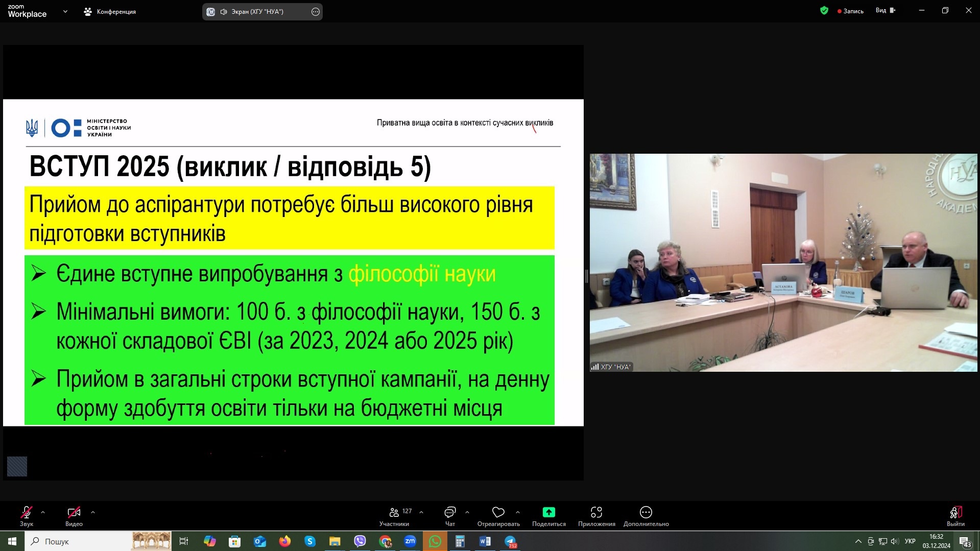The height and width of the screenshot is (551, 980).
Task: Click the green encryption shield icon
Action: click(x=824, y=10)
